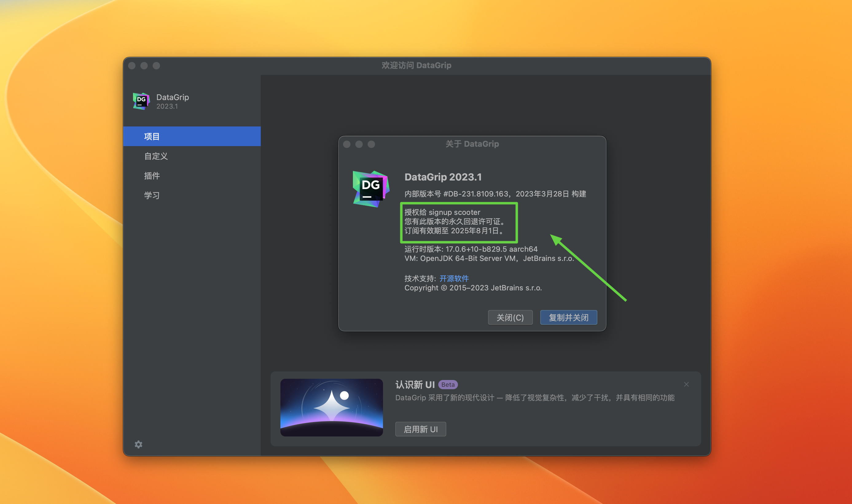Image resolution: width=852 pixels, height=504 pixels.
Task: Click the 订阅有效期至 2025年8月1日 line
Action: click(454, 231)
